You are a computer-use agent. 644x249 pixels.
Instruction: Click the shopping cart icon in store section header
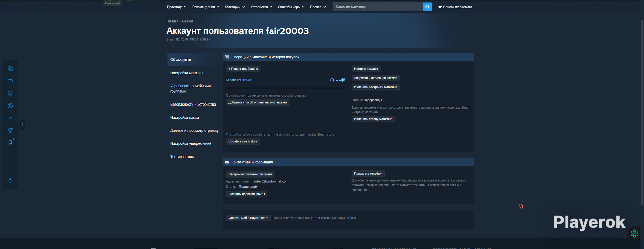tap(227, 57)
